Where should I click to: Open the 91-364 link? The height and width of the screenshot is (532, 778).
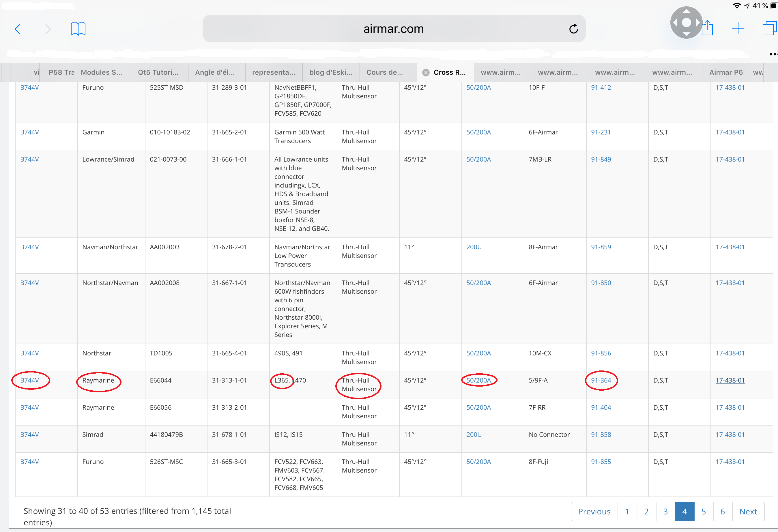point(601,381)
